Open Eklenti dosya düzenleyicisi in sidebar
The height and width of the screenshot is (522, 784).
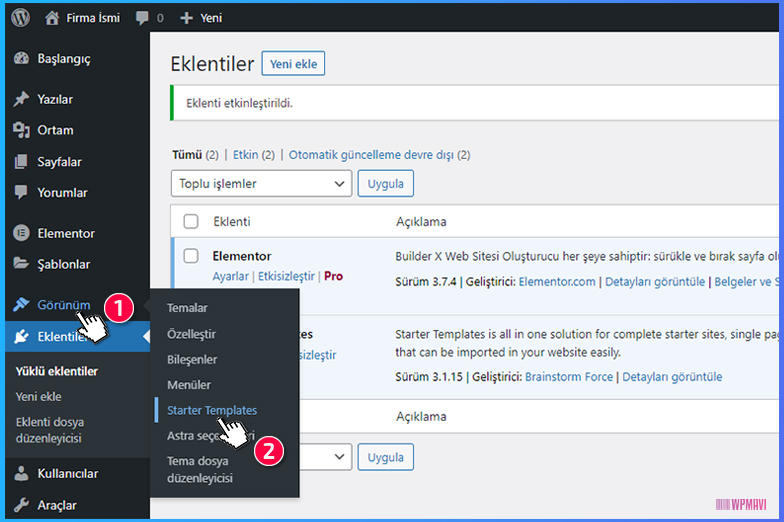point(50,430)
